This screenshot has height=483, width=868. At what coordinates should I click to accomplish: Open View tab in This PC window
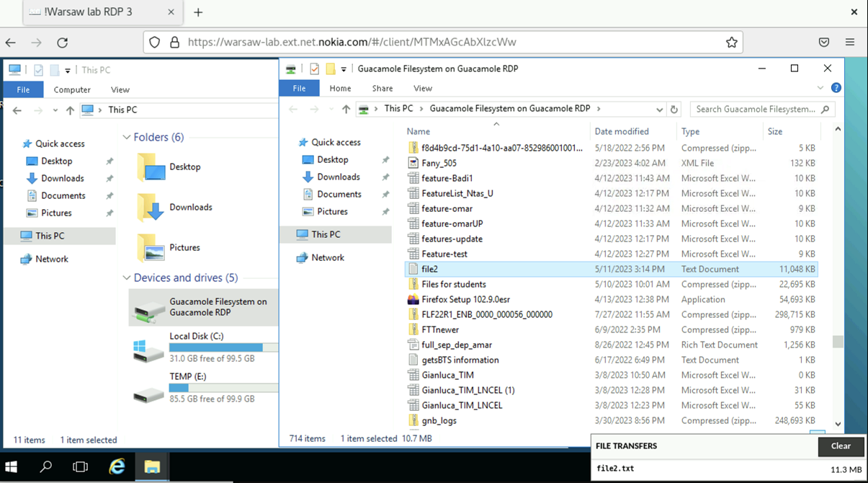[120, 90]
